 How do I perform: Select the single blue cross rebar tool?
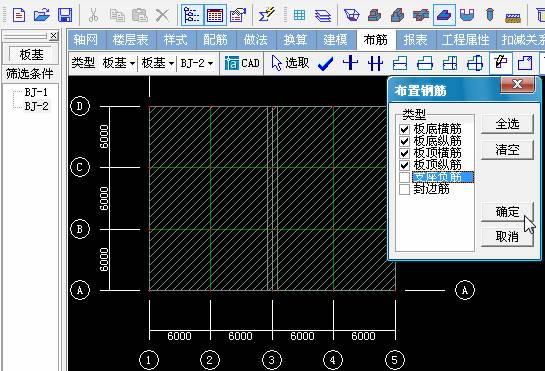[350, 63]
